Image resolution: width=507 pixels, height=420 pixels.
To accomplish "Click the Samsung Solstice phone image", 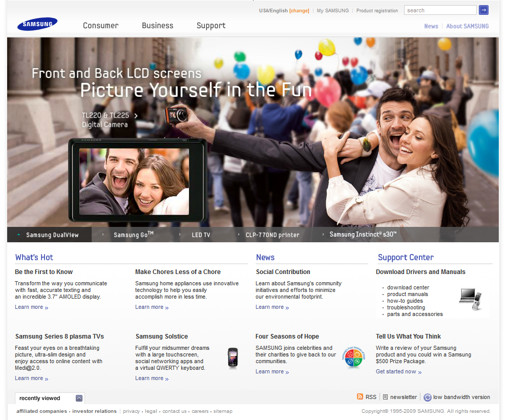I will (233, 358).
